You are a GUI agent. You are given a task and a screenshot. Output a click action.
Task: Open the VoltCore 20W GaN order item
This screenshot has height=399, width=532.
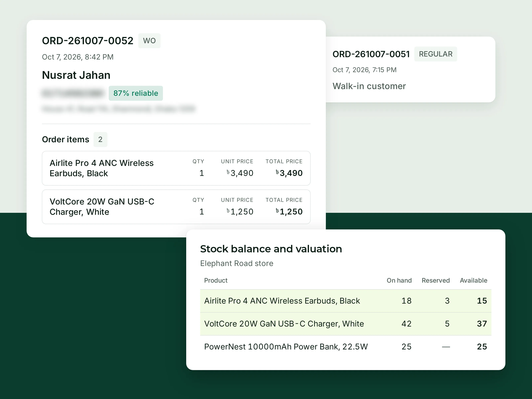(x=176, y=207)
